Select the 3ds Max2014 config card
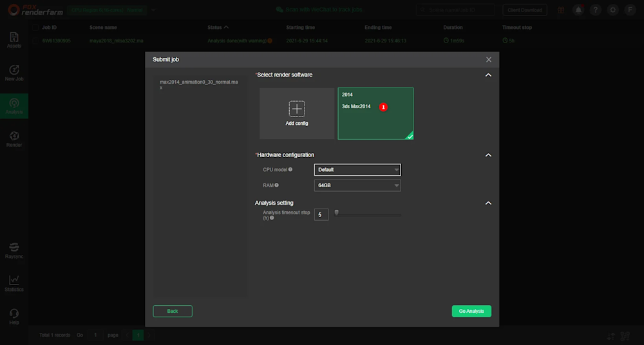 (375, 113)
